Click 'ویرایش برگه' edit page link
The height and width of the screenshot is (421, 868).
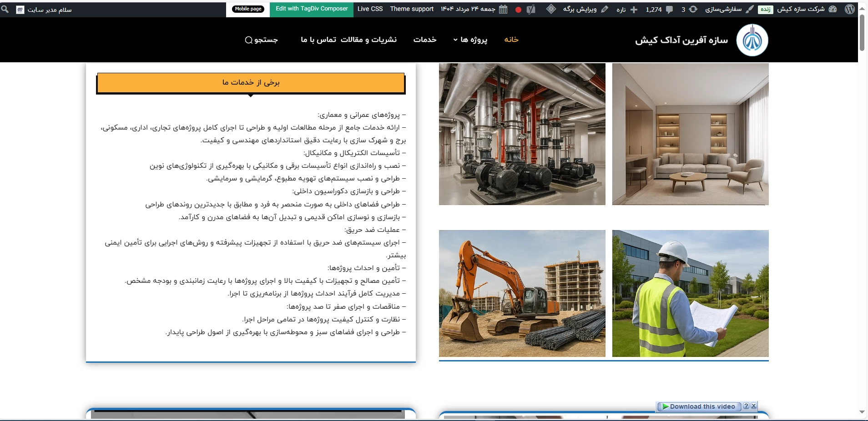(x=585, y=9)
